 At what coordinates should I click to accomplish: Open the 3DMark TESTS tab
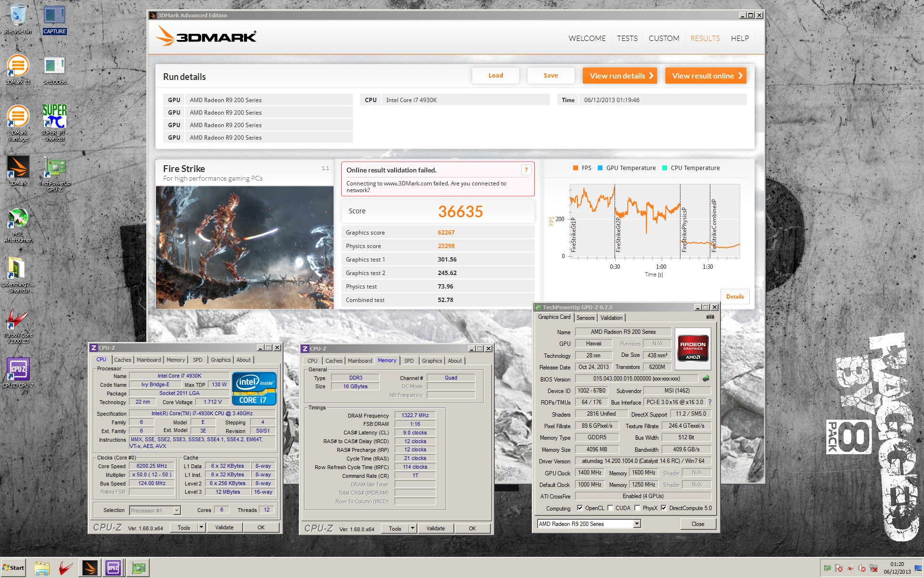(x=627, y=38)
